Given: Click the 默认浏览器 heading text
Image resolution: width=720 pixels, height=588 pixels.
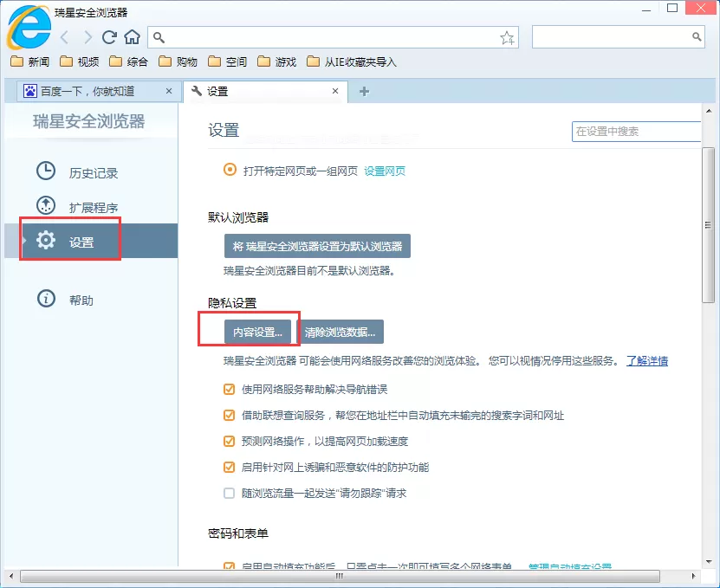Looking at the screenshot, I should coord(238,217).
